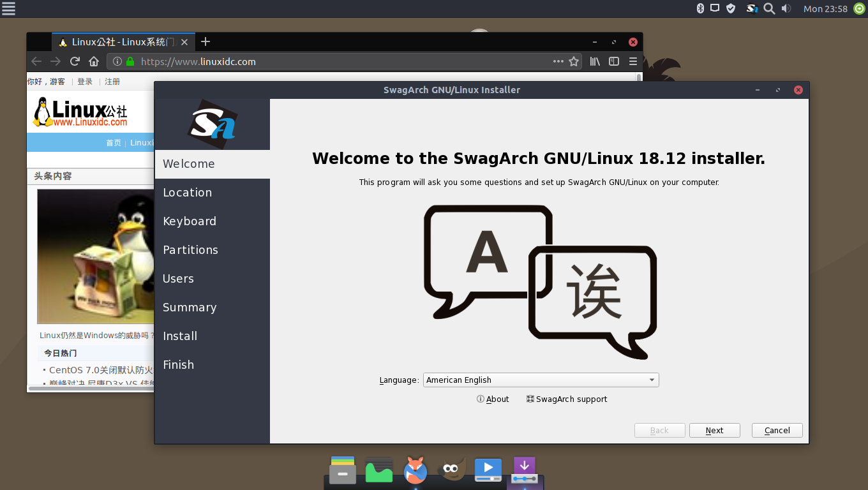This screenshot has width=868, height=490.
Task: Open the Language dropdown
Action: 541,380
